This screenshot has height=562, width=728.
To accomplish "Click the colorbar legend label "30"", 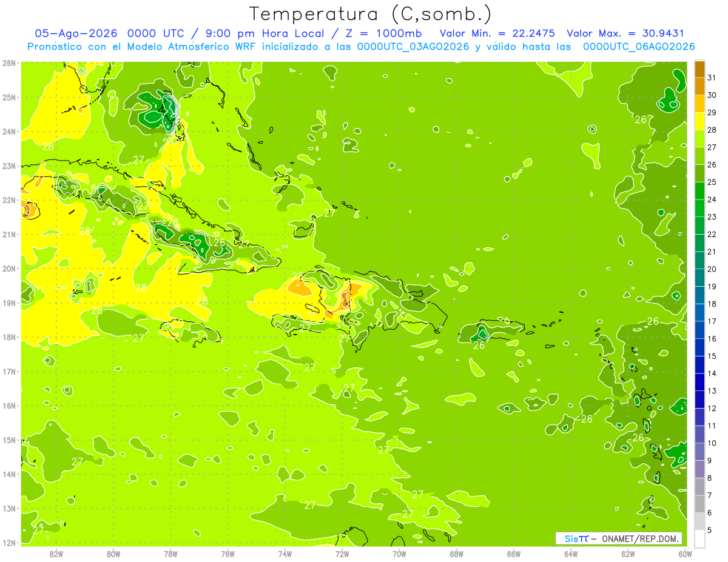I will pyautogui.click(x=712, y=95).
